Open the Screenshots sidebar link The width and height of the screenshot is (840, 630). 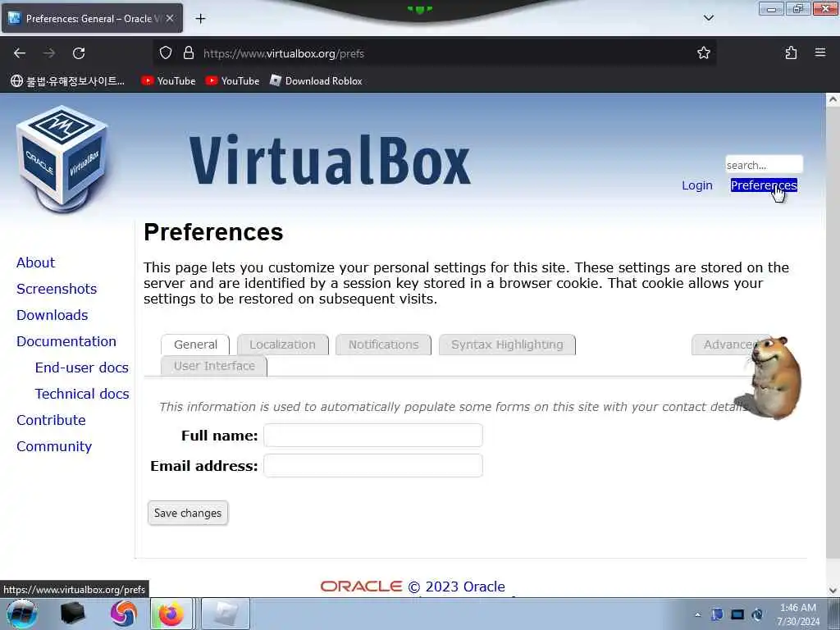pos(57,289)
